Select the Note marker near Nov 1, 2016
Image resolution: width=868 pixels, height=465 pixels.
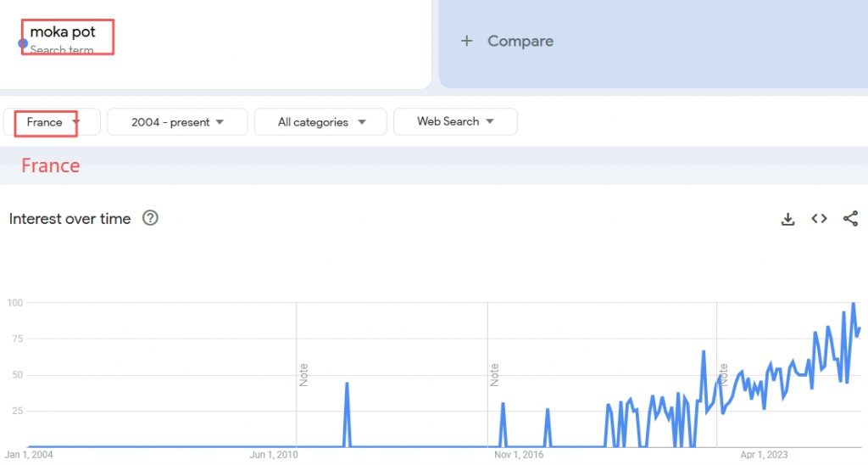pyautogui.click(x=494, y=374)
